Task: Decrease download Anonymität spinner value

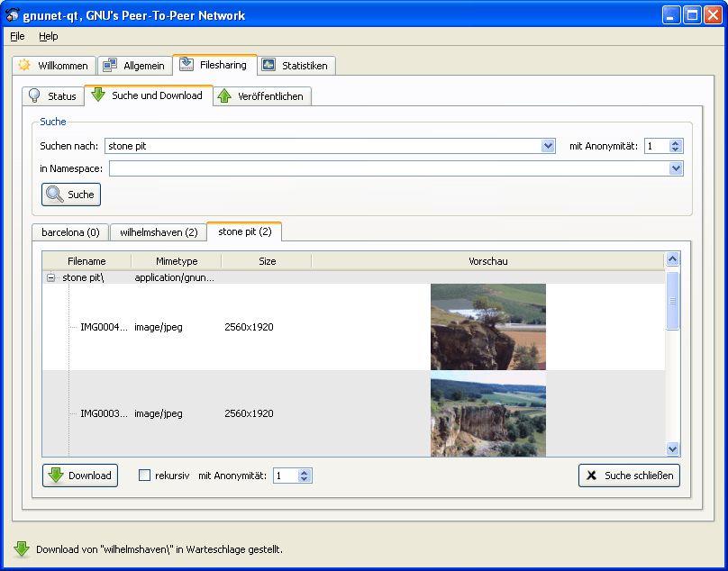Action: click(305, 479)
